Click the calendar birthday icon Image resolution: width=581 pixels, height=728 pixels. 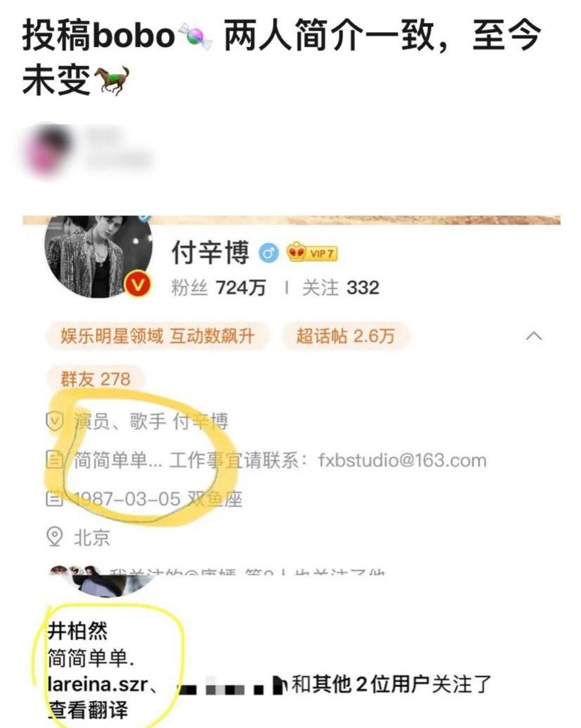[54, 499]
